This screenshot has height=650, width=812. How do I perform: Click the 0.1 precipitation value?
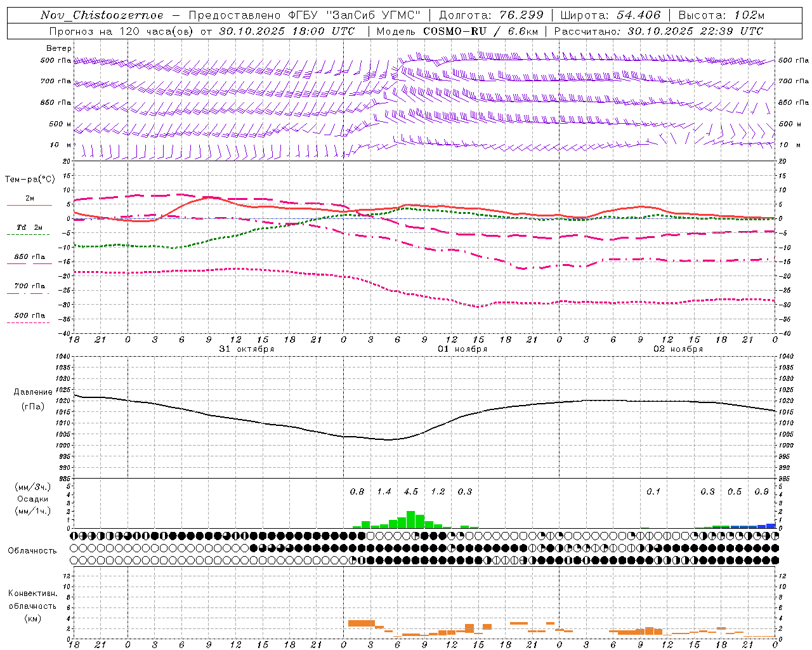tap(653, 491)
